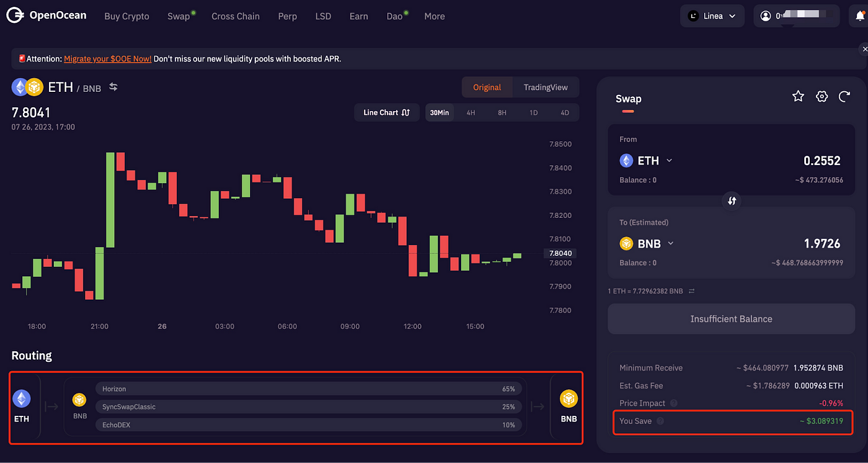This screenshot has width=868, height=463.
Task: Invert the 1 ETH exchange rate
Action: coord(692,290)
